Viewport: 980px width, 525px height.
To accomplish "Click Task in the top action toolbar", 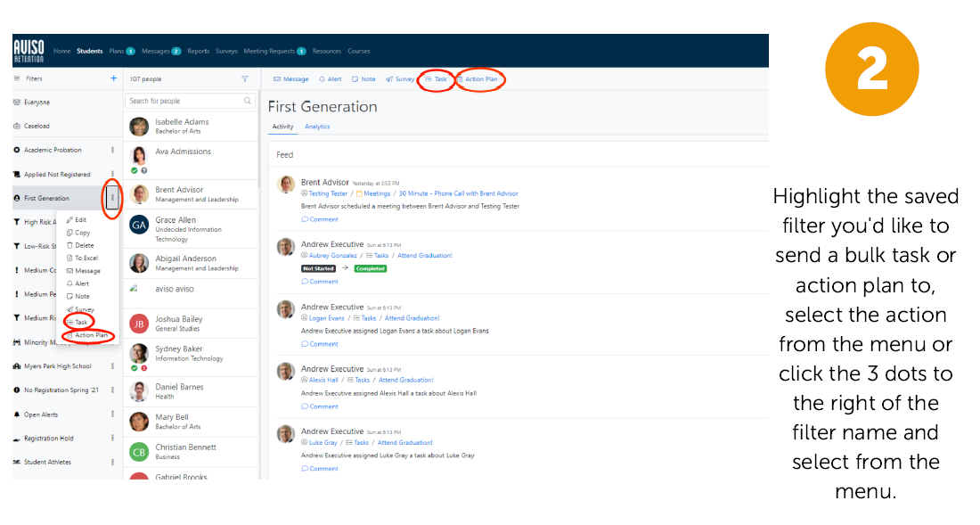I will pos(437,79).
